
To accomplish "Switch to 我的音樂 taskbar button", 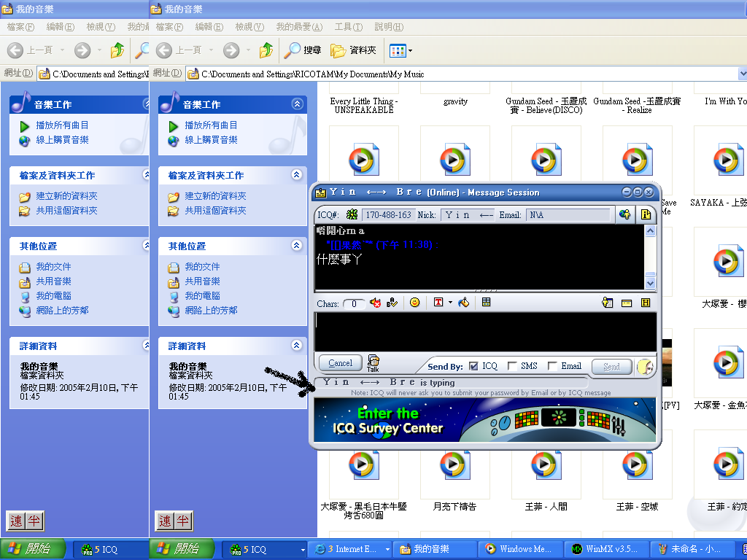I will point(435,549).
